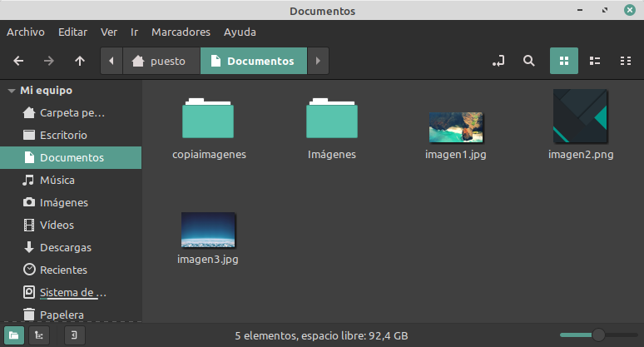Go up to the parent folder
This screenshot has height=347, width=644.
(x=80, y=61)
